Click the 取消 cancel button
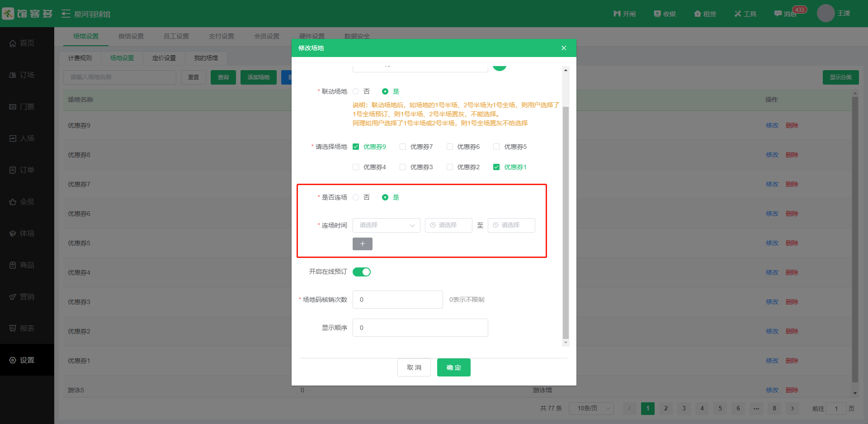This screenshot has width=868, height=424. pos(414,367)
